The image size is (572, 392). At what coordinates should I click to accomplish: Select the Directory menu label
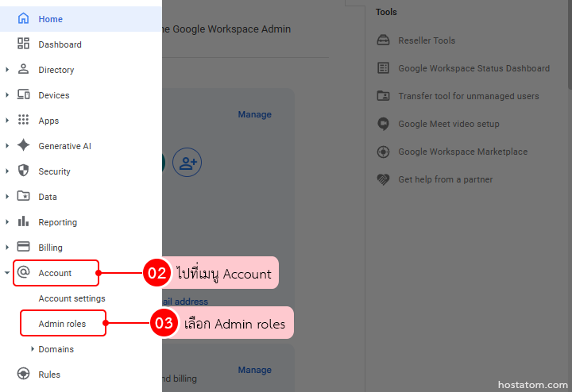(x=56, y=70)
